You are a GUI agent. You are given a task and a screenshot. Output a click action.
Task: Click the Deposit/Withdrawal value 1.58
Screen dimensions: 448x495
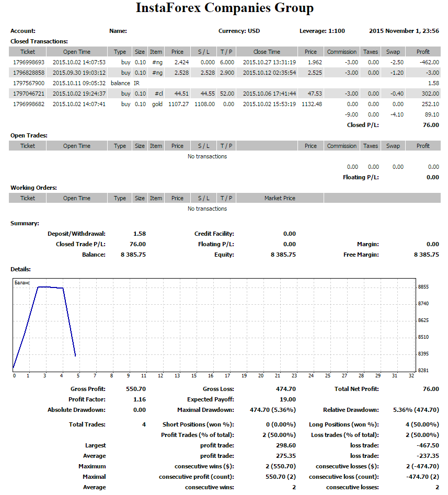coord(140,234)
